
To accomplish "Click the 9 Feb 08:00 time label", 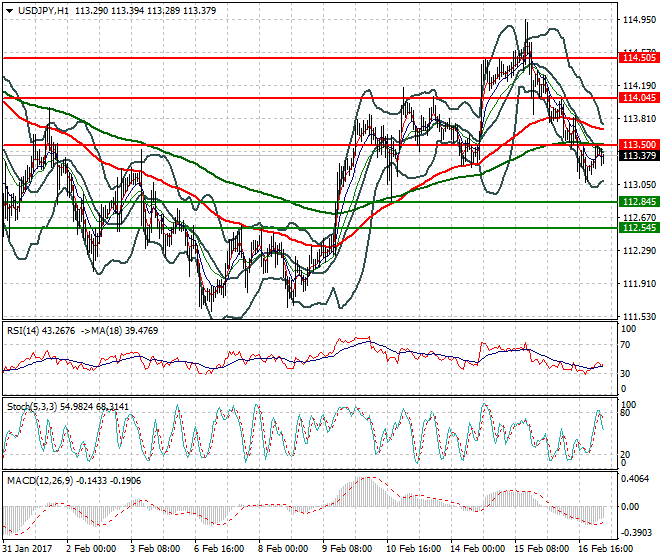I will [x=347, y=549].
